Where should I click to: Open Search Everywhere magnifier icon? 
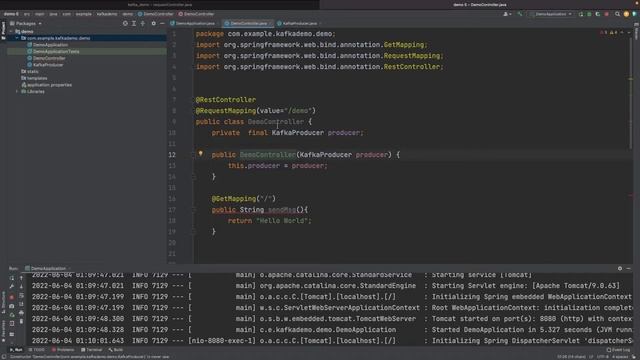(x=618, y=14)
